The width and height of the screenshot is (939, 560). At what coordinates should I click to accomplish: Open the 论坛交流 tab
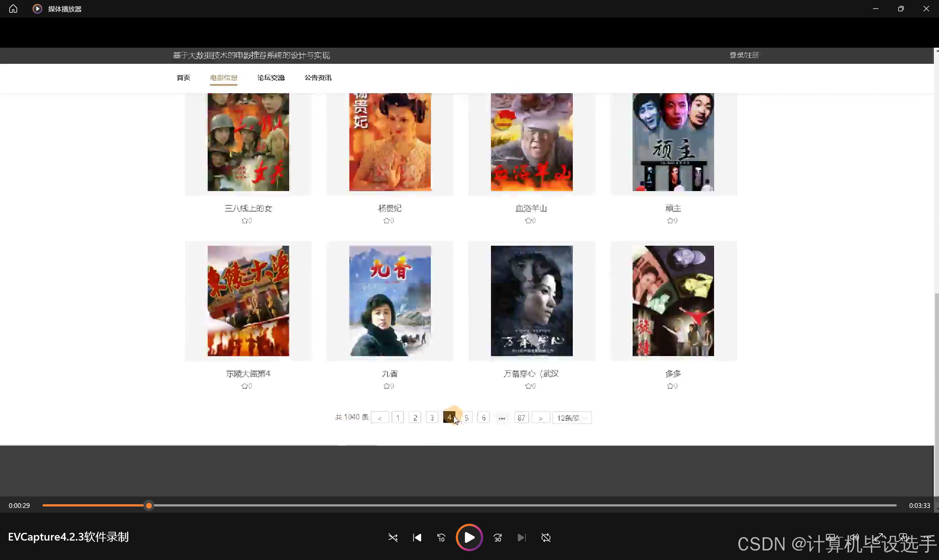(x=271, y=78)
